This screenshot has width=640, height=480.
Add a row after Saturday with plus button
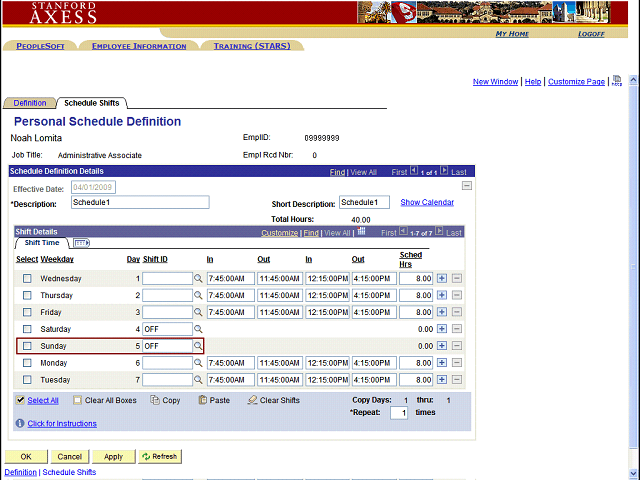442,329
